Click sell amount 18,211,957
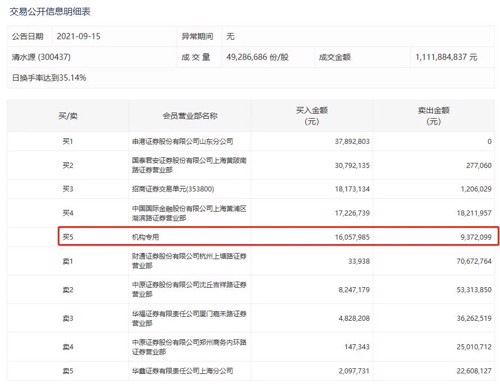The width and height of the screenshot is (500, 384). 474,213
